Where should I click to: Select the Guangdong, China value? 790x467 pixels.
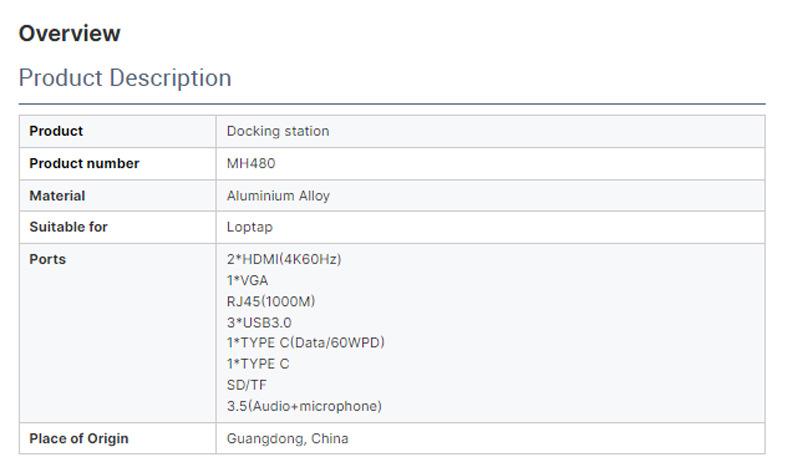287,438
